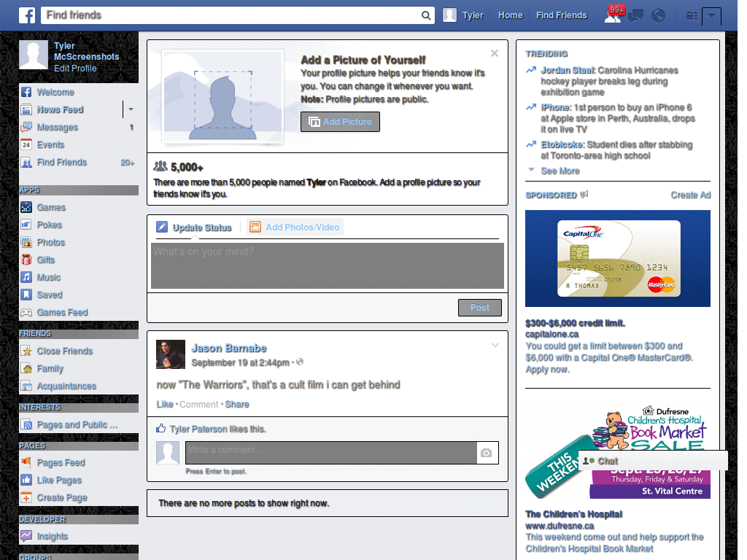Click the What's on your mind box
This screenshot has height=560, width=747.
click(328, 265)
